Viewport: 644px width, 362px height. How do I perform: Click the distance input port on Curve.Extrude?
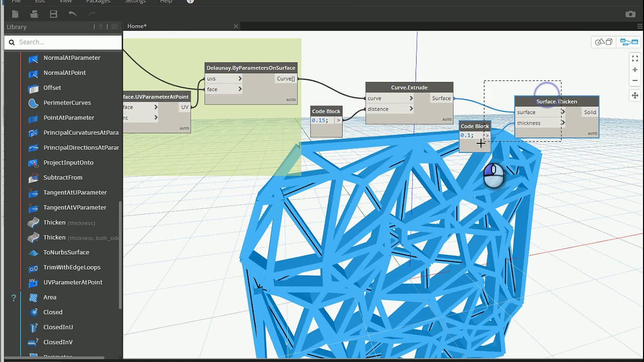(390, 109)
